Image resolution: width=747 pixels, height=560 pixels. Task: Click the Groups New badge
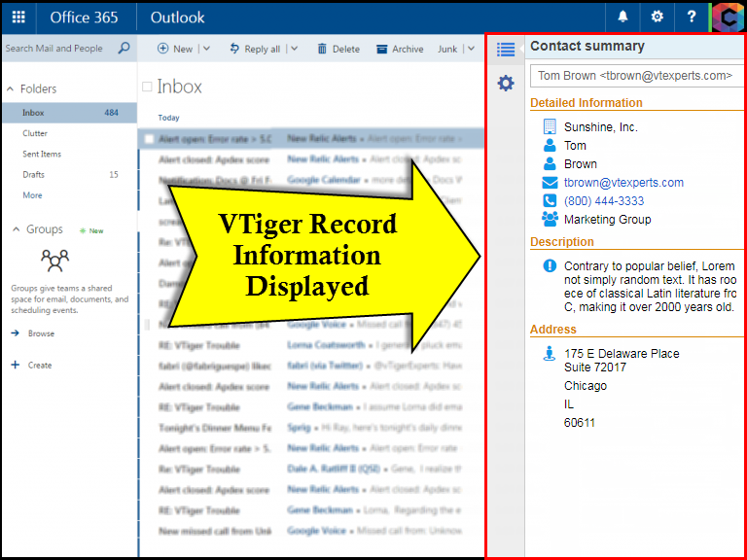coord(91,231)
